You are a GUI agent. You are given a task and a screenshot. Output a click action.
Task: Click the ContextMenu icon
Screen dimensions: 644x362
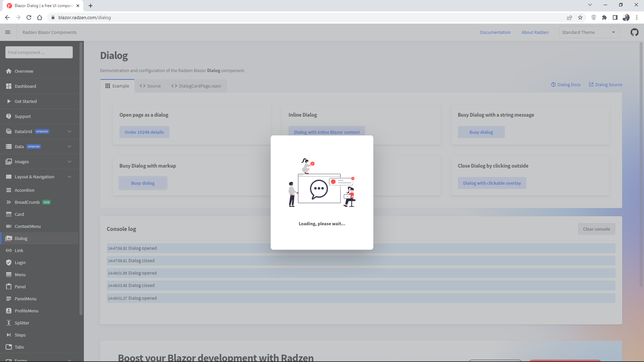(9, 226)
